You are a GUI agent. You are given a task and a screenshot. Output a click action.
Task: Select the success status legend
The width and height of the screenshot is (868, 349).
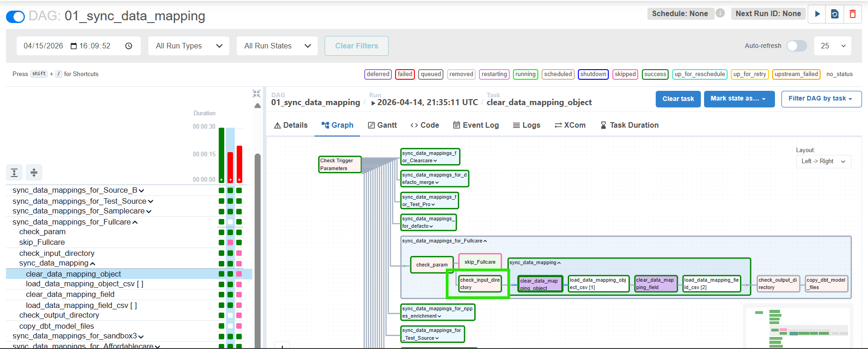pos(655,74)
